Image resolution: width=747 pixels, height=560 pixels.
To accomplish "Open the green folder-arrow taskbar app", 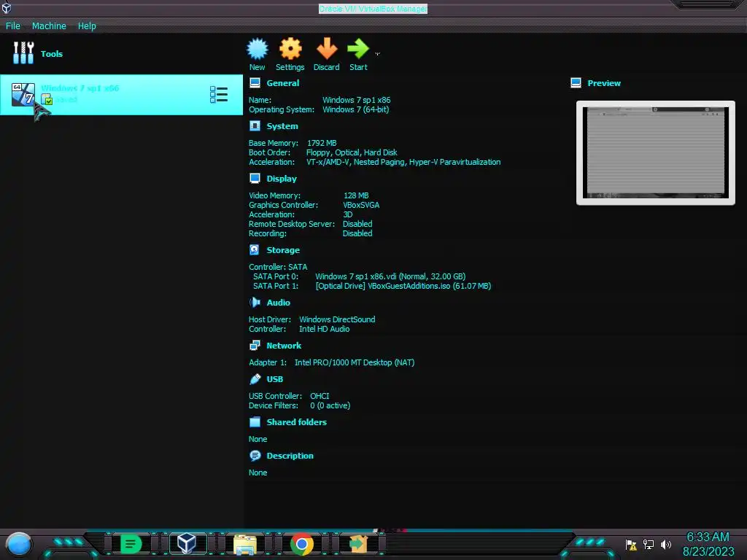I will [x=358, y=543].
